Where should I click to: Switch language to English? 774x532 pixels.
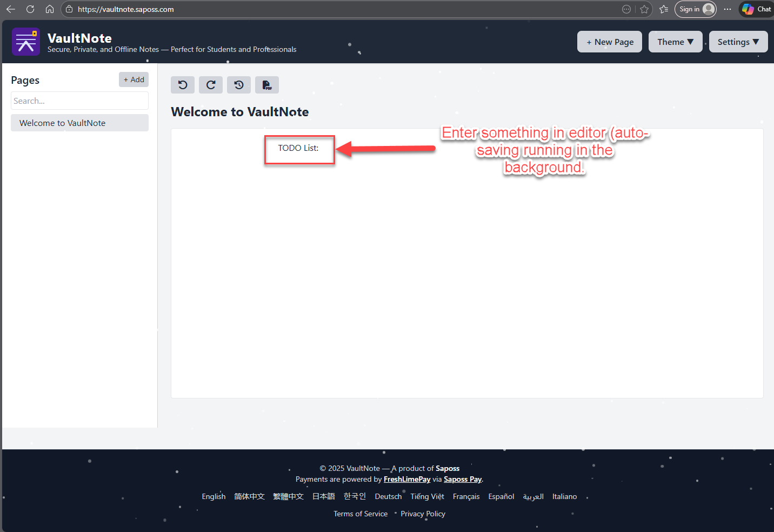click(213, 496)
